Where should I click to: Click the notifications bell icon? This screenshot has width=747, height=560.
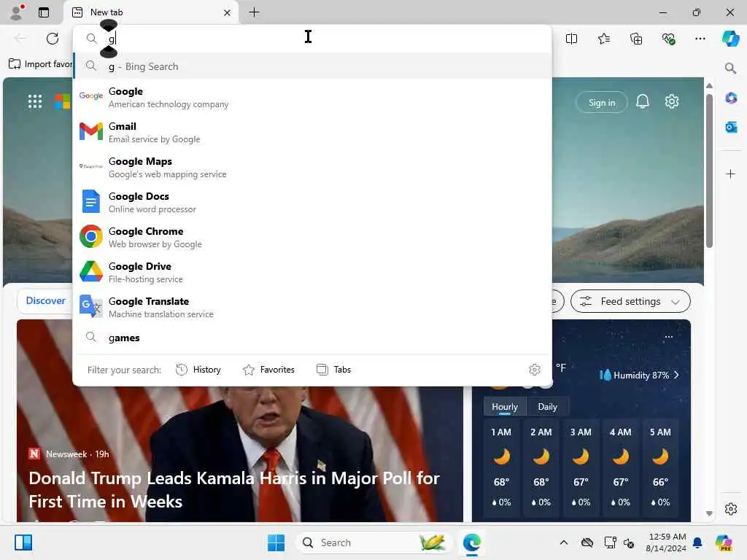point(642,101)
